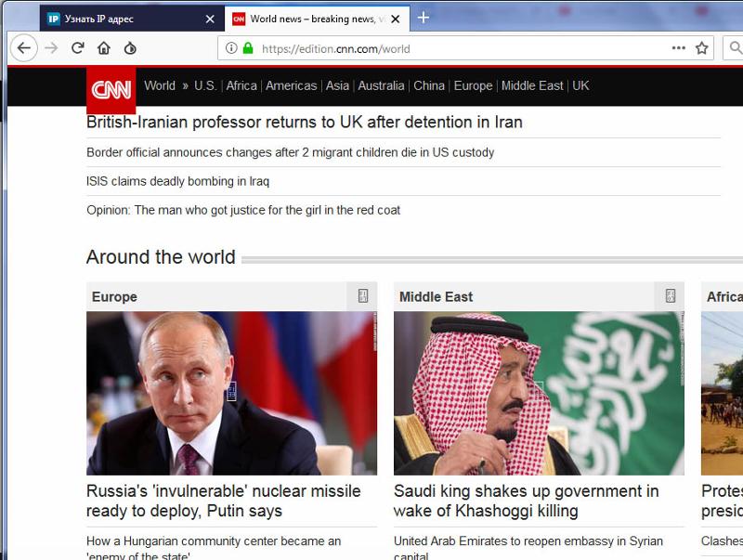The image size is (743, 560).
Task: Click the CNN logo
Action: click(111, 90)
